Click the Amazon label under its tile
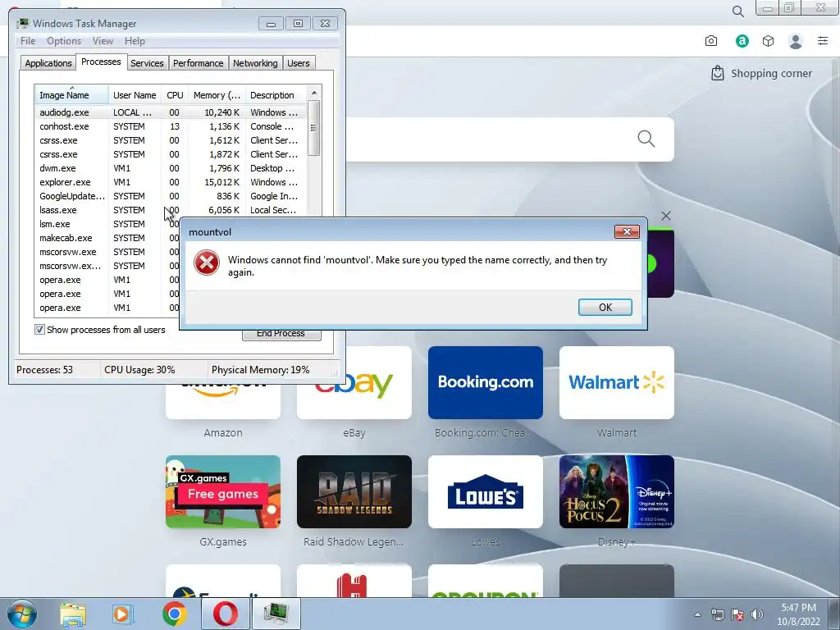This screenshot has width=840, height=630. point(223,433)
